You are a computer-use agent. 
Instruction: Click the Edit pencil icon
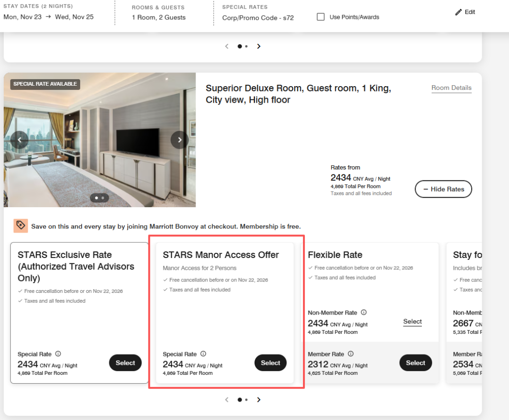coord(458,12)
